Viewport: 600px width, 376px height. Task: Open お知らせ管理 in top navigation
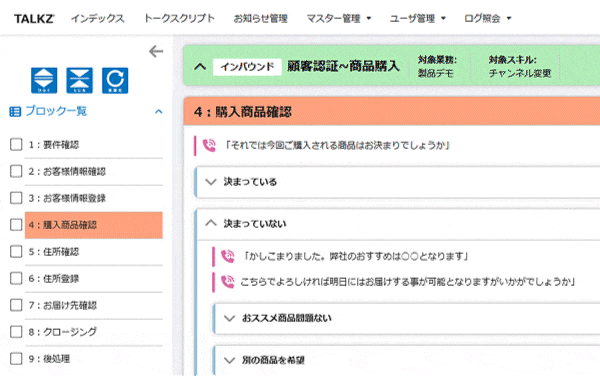[261, 18]
